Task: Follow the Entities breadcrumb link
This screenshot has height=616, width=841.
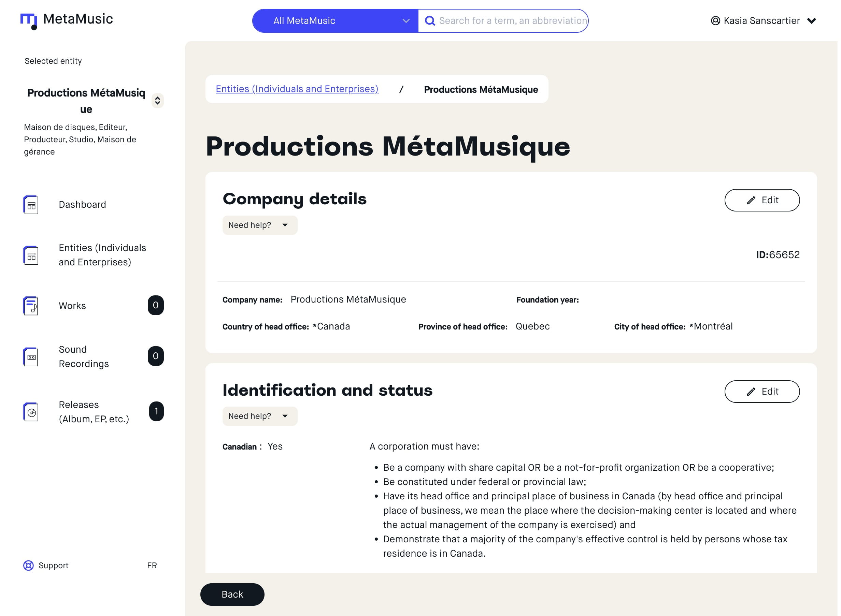Action: pyautogui.click(x=297, y=89)
